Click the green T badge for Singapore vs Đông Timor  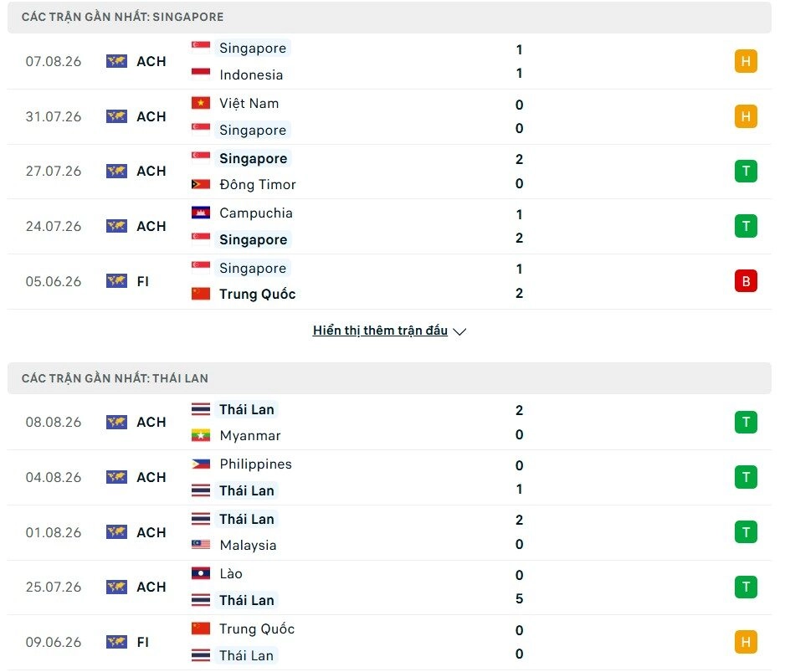click(x=746, y=172)
